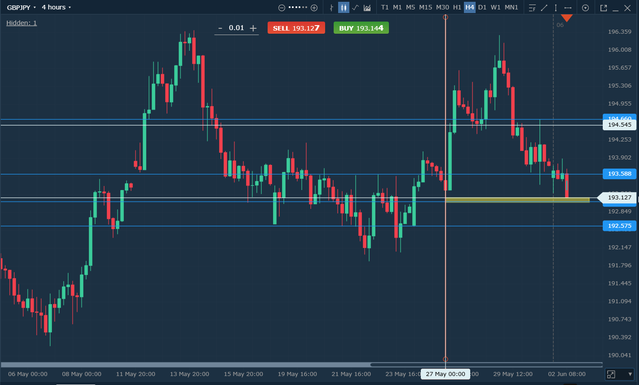Click the crosshair target icon
This screenshot has height=385, width=639.
click(x=585, y=8)
